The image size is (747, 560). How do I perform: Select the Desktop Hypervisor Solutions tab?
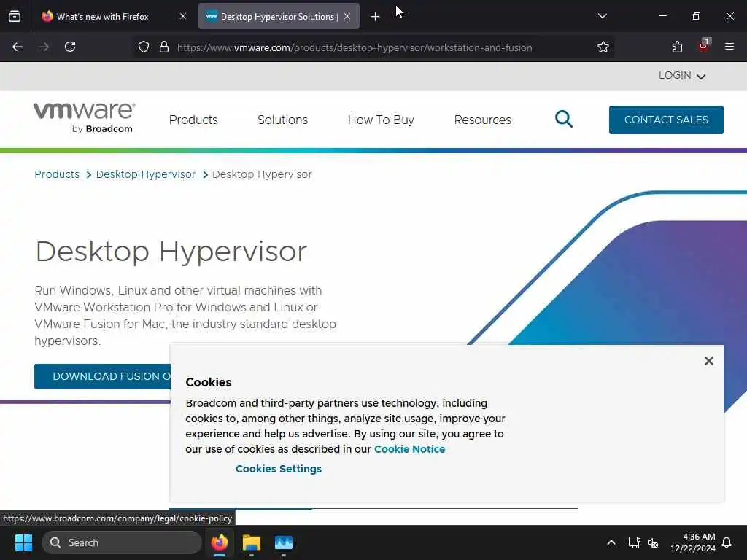pos(279,16)
